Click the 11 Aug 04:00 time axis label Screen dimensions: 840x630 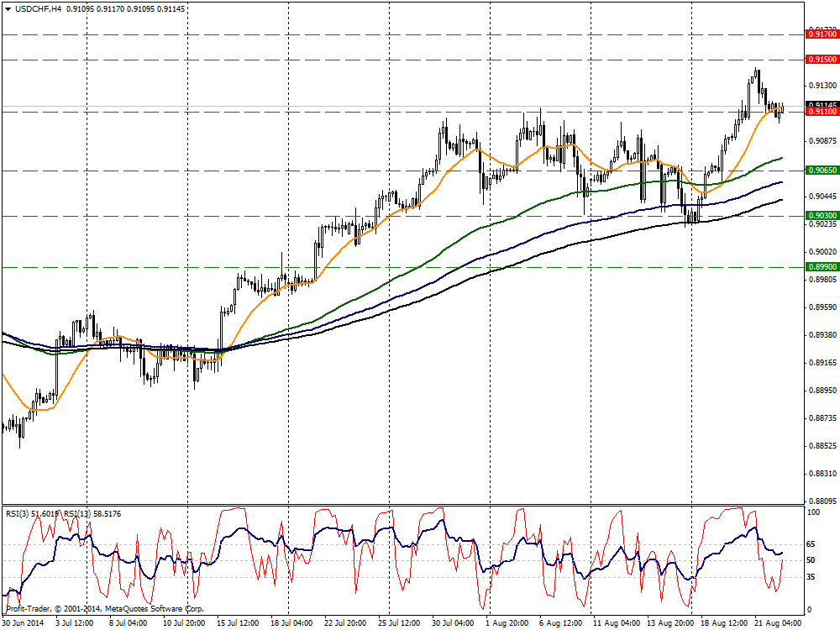(617, 623)
